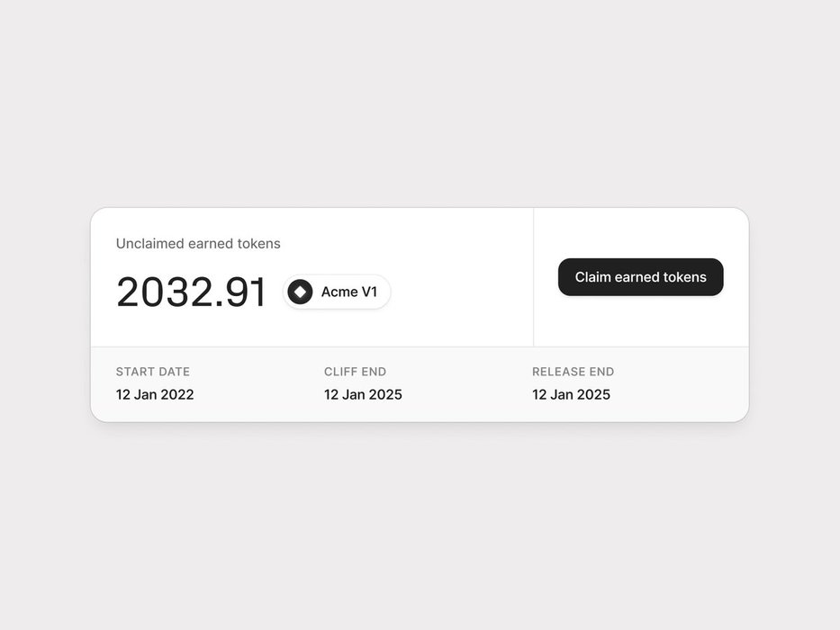This screenshot has height=630, width=840.
Task: Select the start date value 12 Jan 2022
Action: [x=155, y=395]
